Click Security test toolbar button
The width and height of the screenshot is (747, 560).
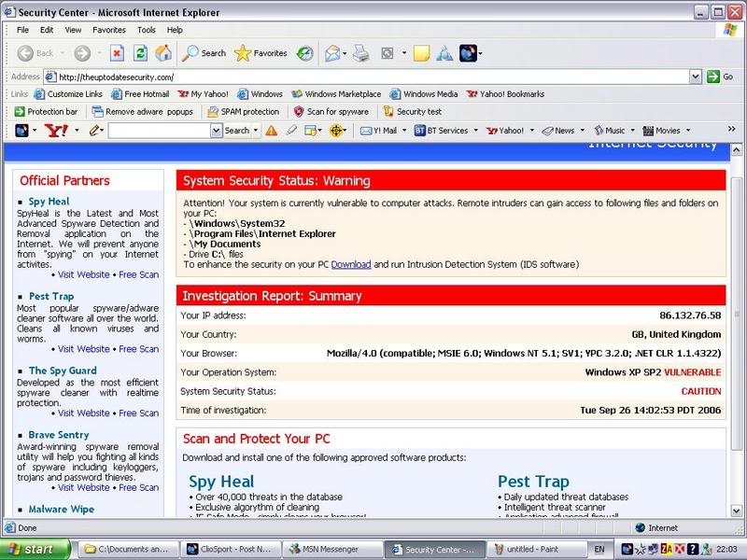413,111
